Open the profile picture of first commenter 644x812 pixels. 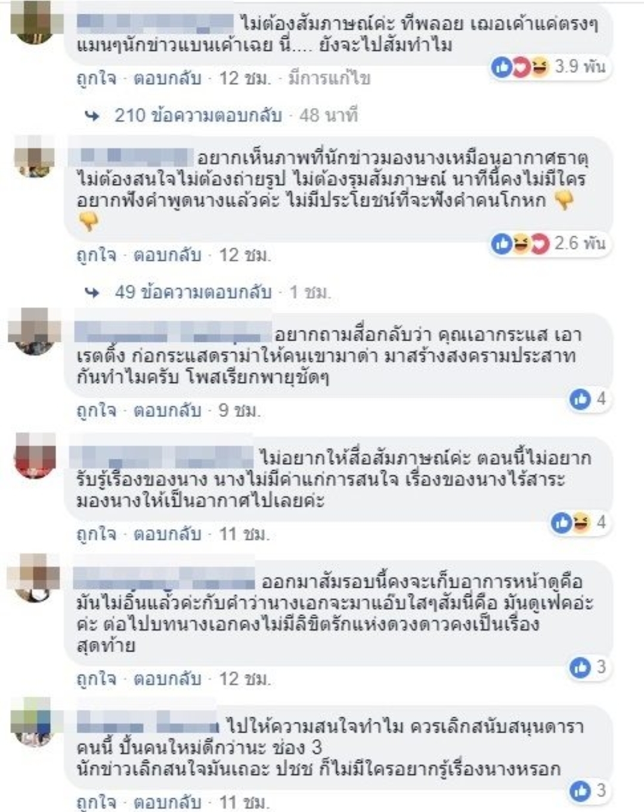pyautogui.click(x=33, y=21)
